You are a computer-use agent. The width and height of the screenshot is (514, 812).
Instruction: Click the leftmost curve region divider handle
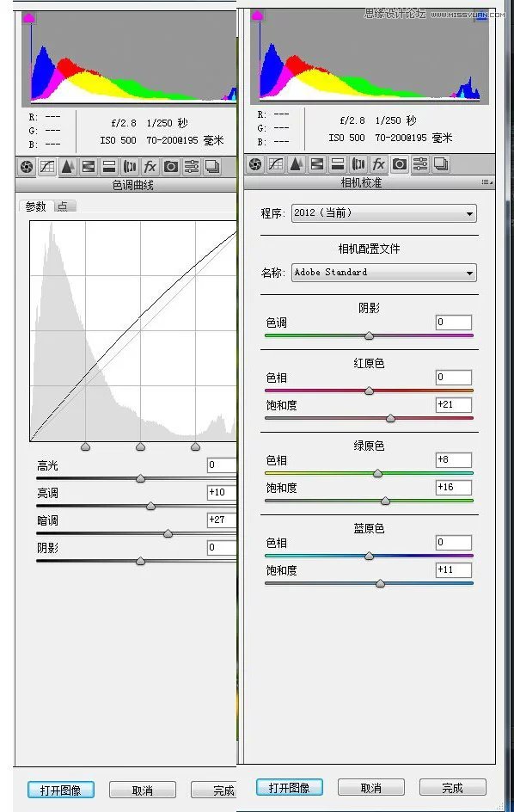point(85,447)
